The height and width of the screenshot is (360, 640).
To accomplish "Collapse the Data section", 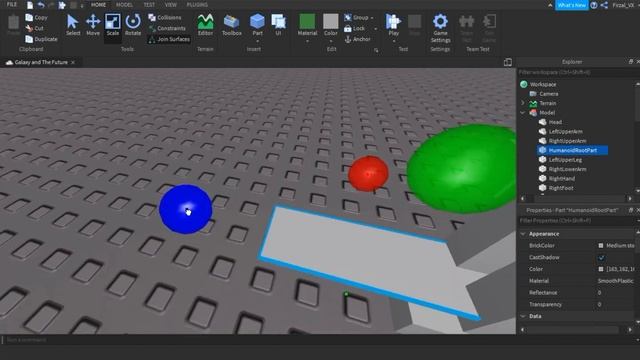I will click(x=523, y=316).
